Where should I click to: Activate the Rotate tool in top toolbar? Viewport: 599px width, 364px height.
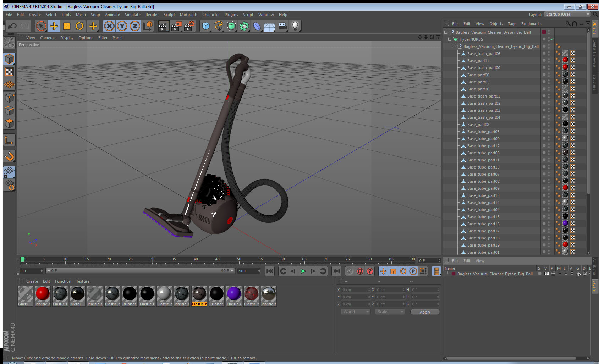pos(79,26)
